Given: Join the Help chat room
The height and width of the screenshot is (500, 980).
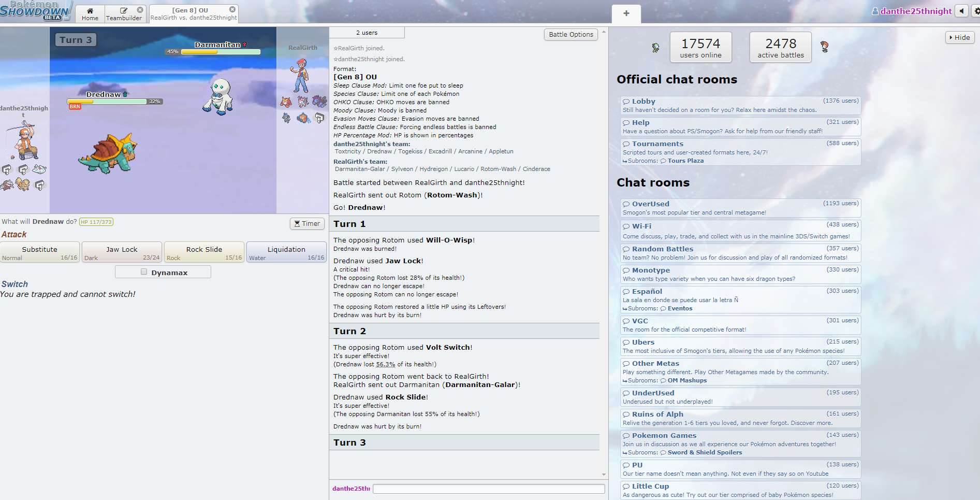Looking at the screenshot, I should [740, 126].
